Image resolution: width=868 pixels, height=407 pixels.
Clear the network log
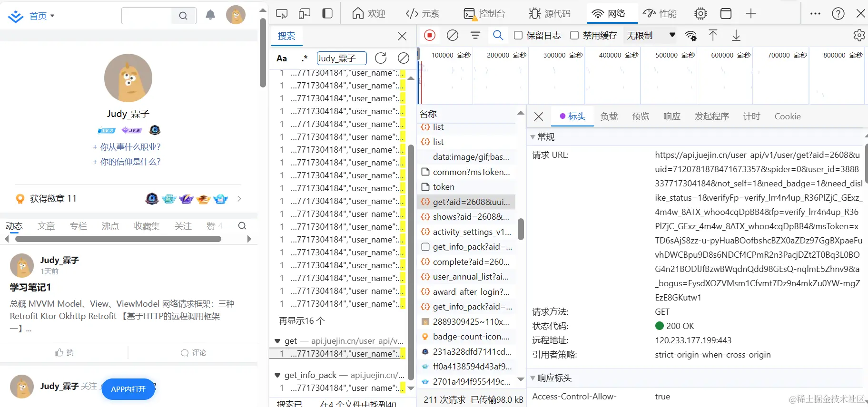point(453,35)
